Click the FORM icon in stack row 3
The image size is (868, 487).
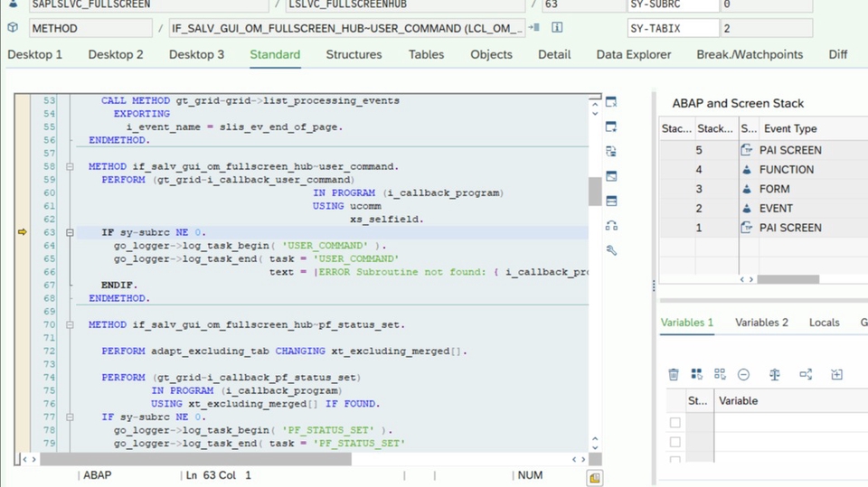point(746,189)
